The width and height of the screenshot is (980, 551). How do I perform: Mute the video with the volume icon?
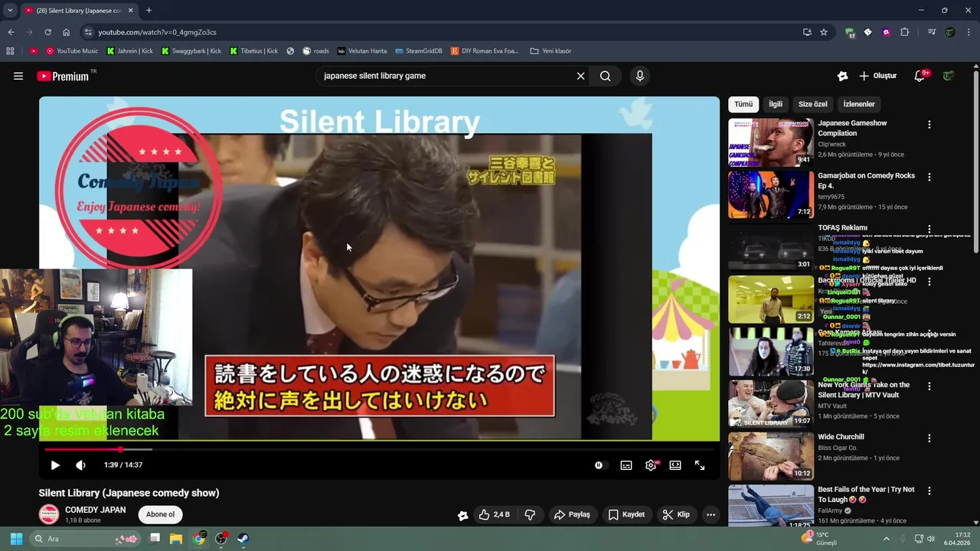[80, 465]
